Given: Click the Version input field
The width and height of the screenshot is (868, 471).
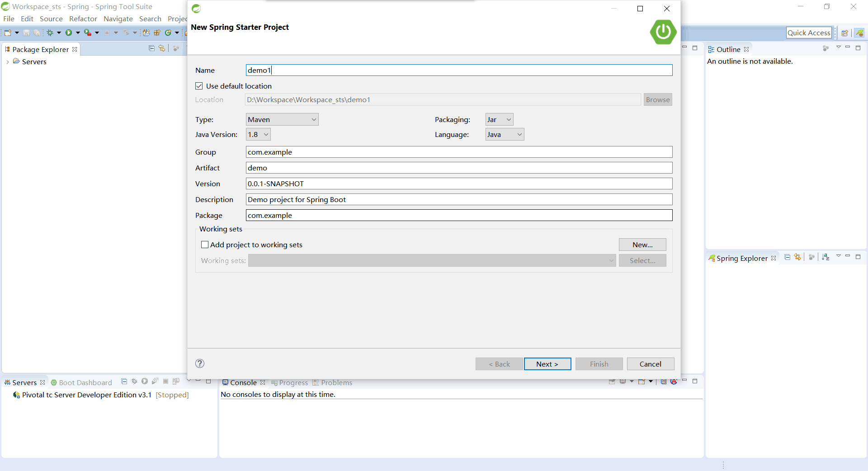Looking at the screenshot, I should [x=459, y=184].
